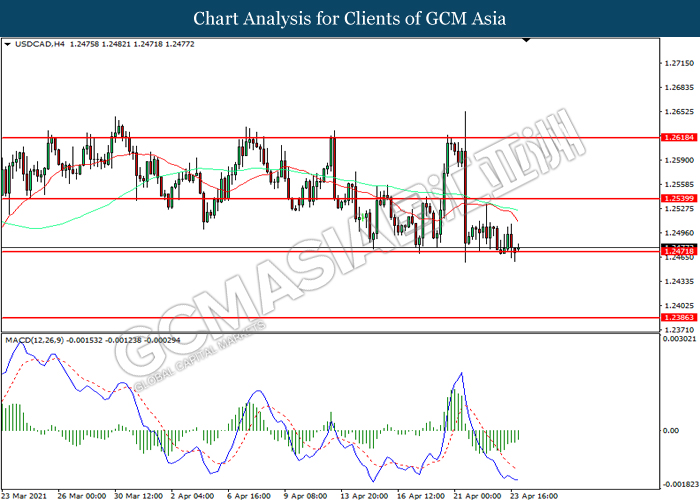Click the 21 Apr 00:00 time label
Image resolution: width=700 pixels, height=500 pixels.
tap(477, 496)
